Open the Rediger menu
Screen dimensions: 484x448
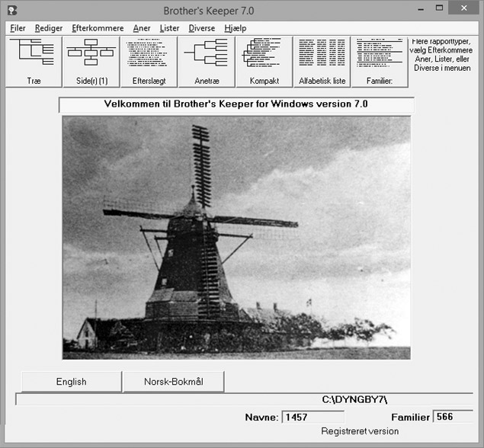tap(49, 28)
